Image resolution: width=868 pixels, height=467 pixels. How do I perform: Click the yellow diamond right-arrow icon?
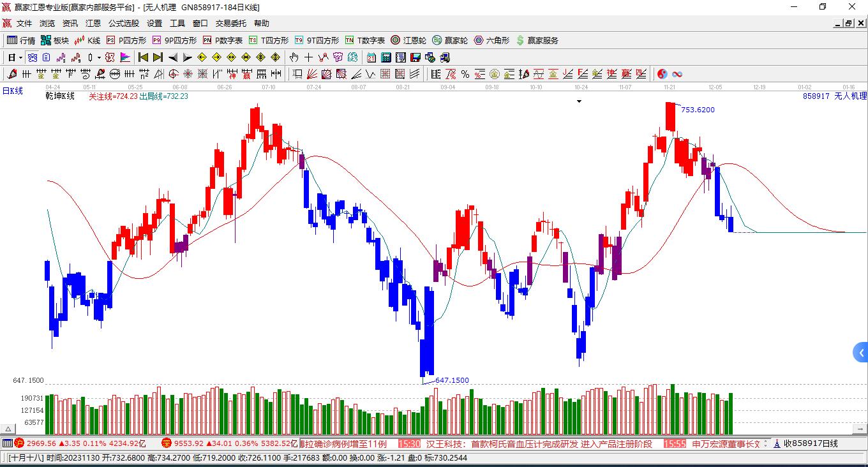click(216, 57)
